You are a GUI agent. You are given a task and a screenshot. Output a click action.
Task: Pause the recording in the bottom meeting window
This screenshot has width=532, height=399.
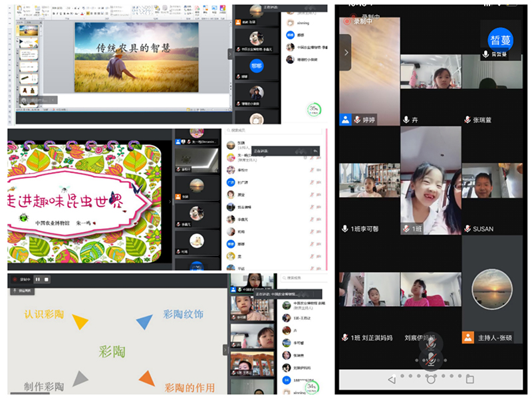tap(38, 279)
